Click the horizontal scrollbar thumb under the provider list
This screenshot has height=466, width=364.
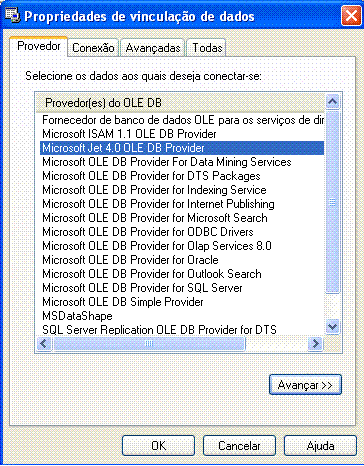(x=149, y=343)
